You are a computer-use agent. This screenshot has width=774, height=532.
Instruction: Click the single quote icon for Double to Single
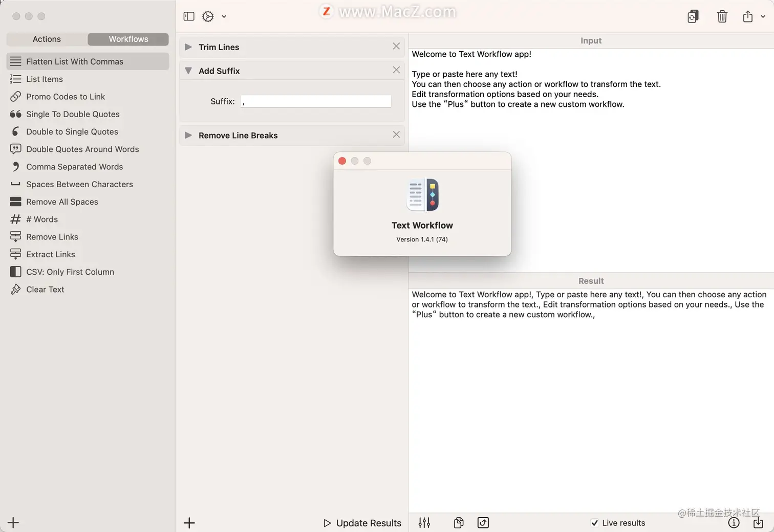pos(16,132)
